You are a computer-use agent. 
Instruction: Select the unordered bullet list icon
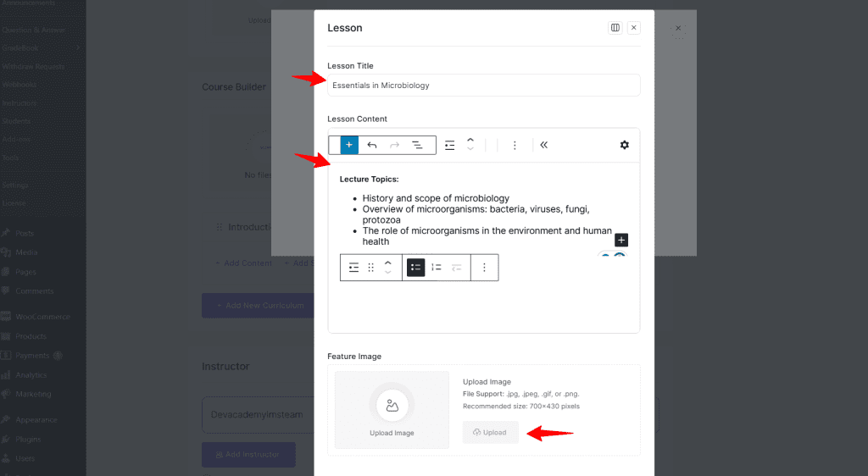415,267
